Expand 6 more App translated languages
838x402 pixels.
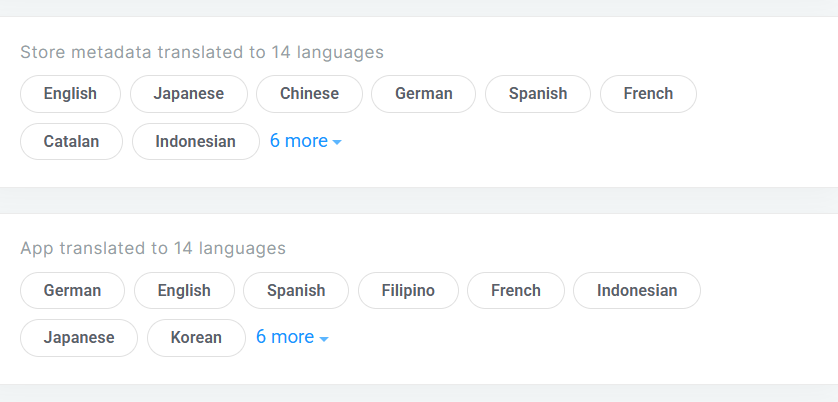click(x=292, y=338)
